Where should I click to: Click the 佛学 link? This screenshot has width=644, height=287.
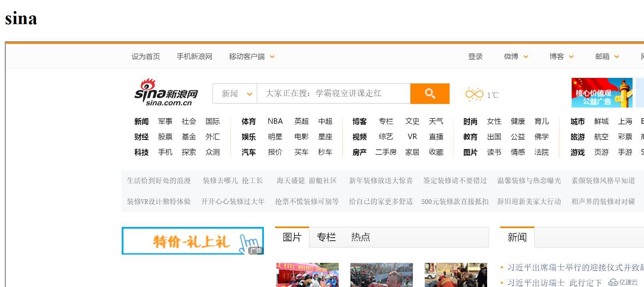click(542, 137)
